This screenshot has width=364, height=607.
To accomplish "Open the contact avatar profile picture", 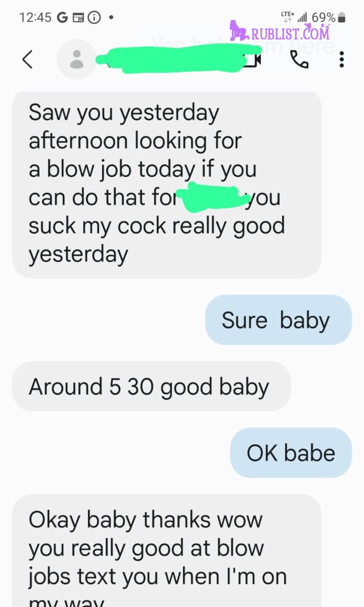I will tap(76, 59).
